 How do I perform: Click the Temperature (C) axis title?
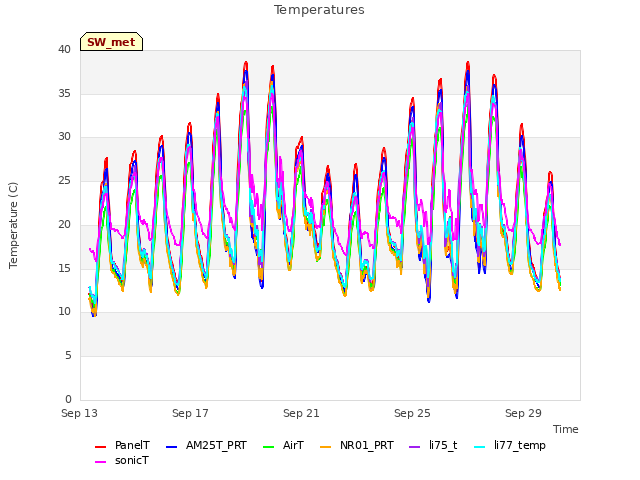click(x=13, y=225)
